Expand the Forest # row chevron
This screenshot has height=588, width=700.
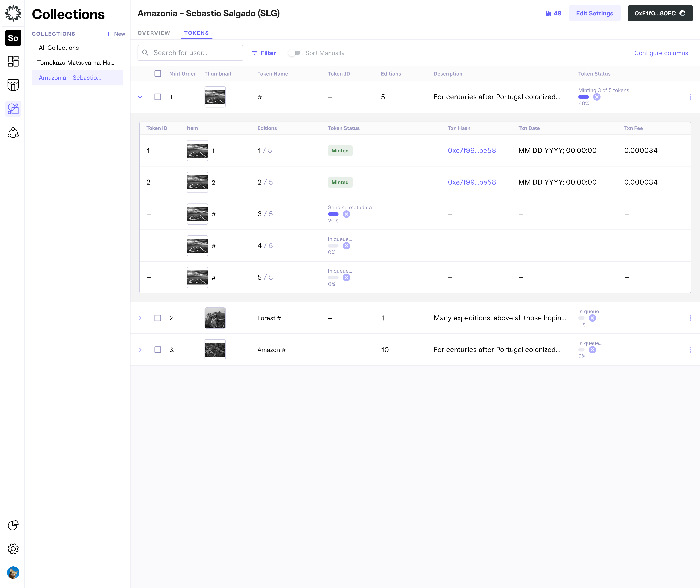point(140,318)
